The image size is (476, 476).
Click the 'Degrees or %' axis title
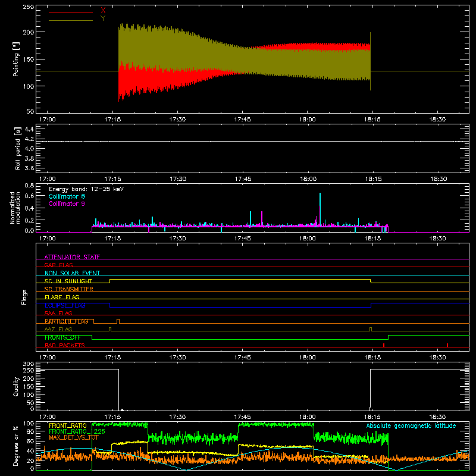(x=16, y=446)
